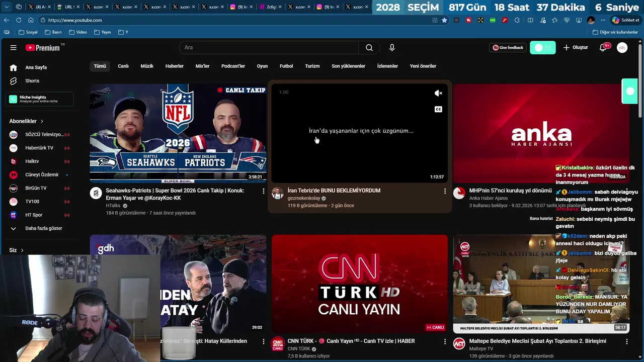Select the Müzik filter chip
Viewport: 644px width, 362px height.
coord(147,66)
